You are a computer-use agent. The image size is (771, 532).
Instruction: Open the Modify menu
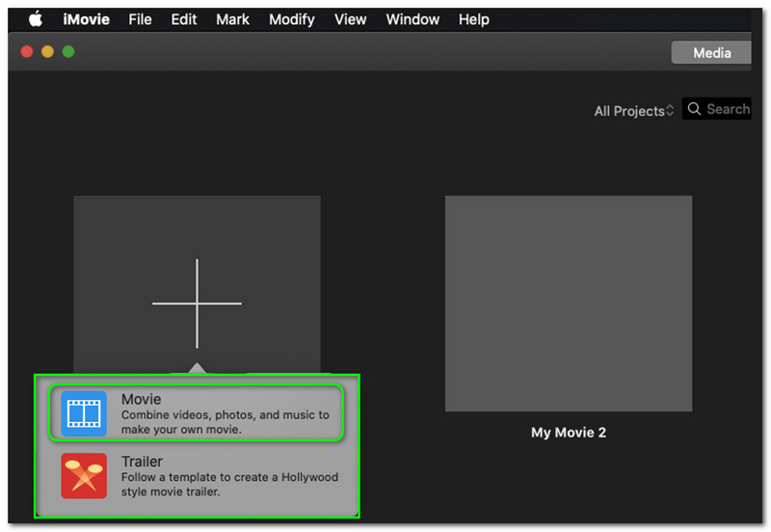tap(292, 19)
